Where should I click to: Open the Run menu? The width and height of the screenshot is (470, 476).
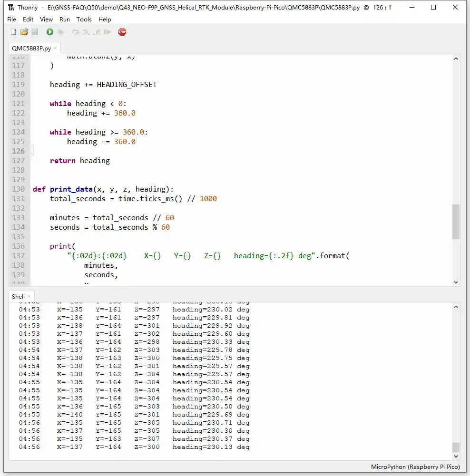[x=65, y=19]
